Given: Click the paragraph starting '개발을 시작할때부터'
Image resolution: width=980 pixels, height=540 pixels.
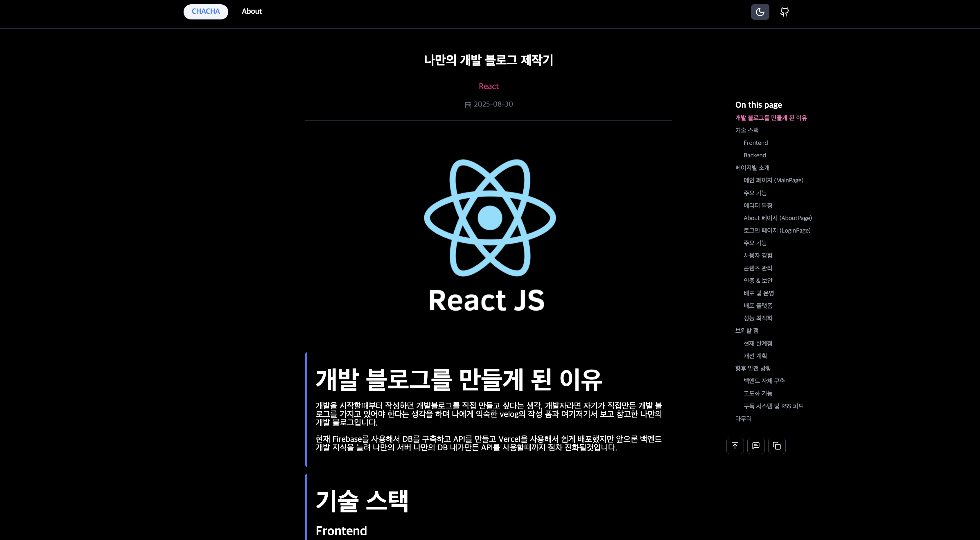Looking at the screenshot, I should coord(489,414).
